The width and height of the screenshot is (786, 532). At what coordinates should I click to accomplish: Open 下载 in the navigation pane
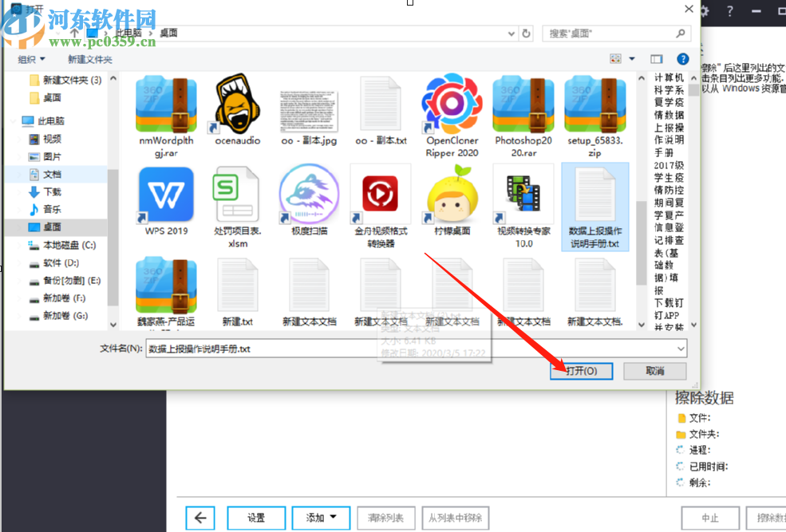click(45, 192)
